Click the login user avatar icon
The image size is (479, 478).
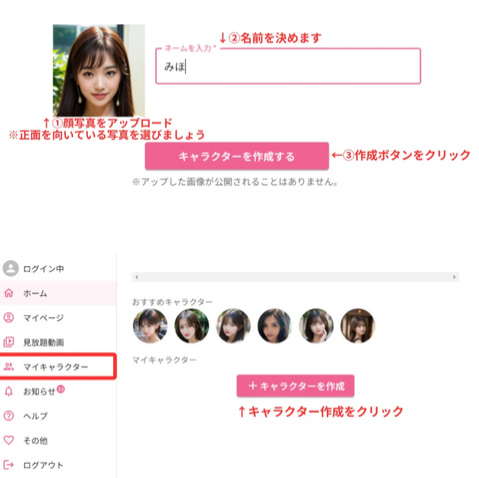click(11, 268)
